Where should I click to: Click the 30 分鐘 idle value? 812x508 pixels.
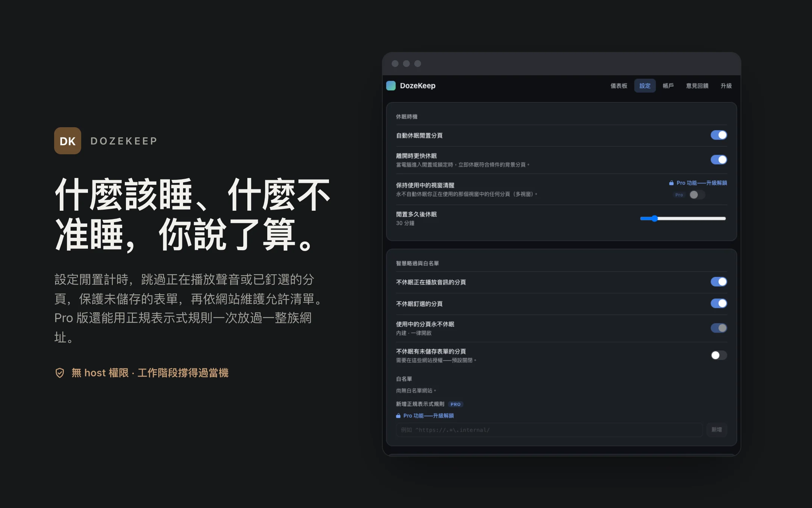click(x=405, y=223)
